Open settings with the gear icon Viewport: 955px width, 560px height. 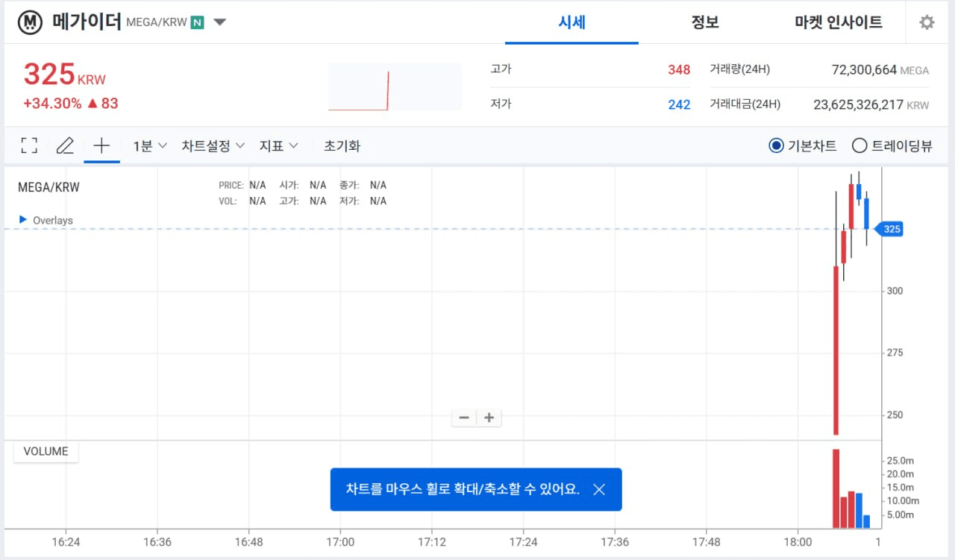(x=927, y=22)
